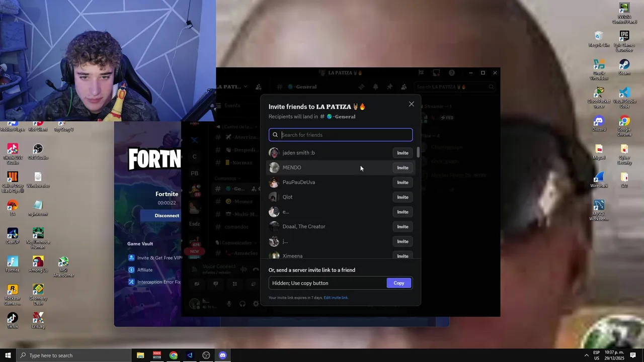Invite PauPauDeUva to the server
Screen dimensions: 644x362
[403, 183]
